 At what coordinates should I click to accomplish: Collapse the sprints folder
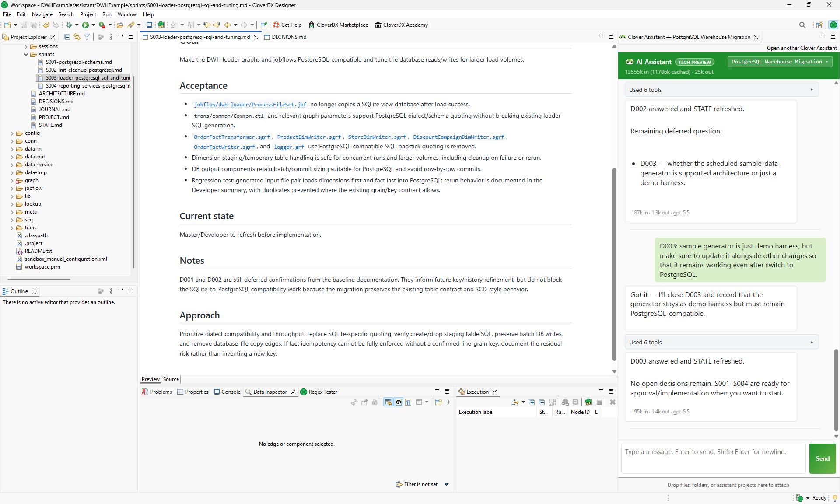click(26, 55)
